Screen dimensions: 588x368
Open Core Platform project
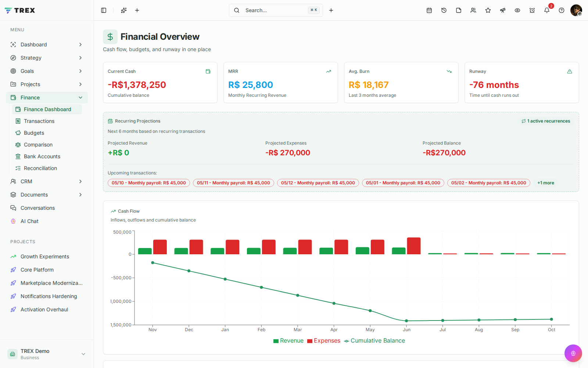tap(47, 270)
